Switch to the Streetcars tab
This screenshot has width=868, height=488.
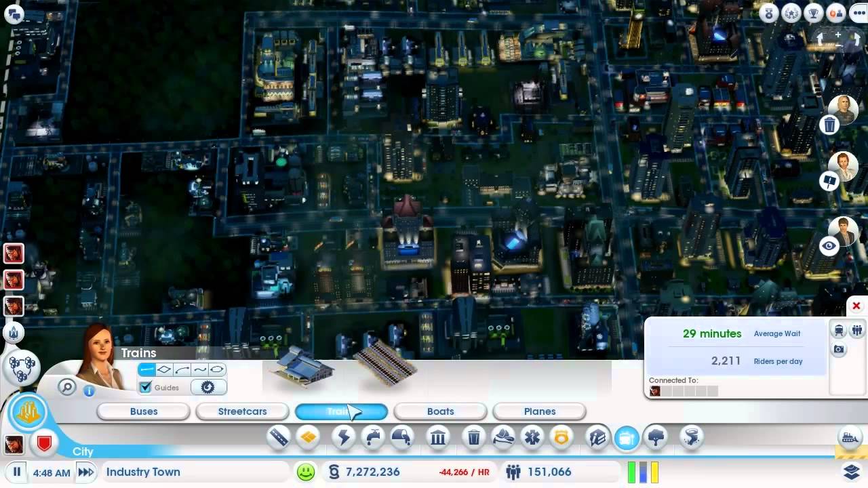tap(242, 411)
